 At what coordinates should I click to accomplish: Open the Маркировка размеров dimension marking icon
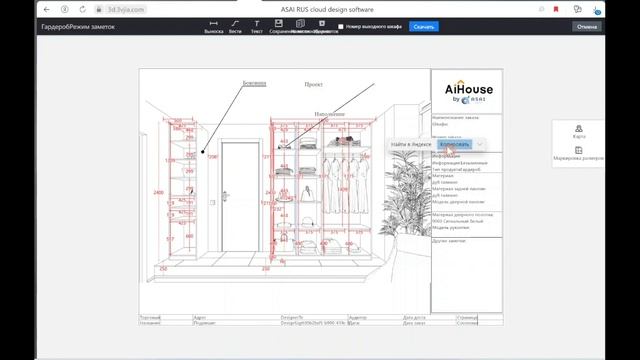point(578,153)
